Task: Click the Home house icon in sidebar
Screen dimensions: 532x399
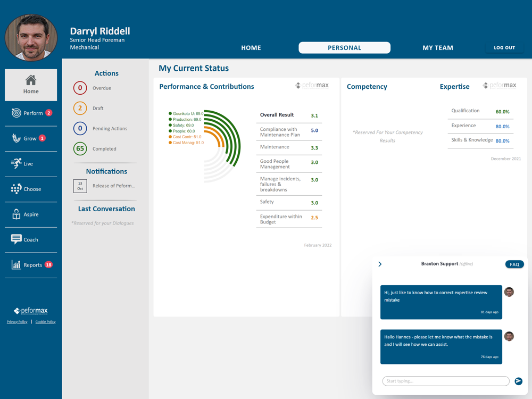Action: click(x=31, y=80)
